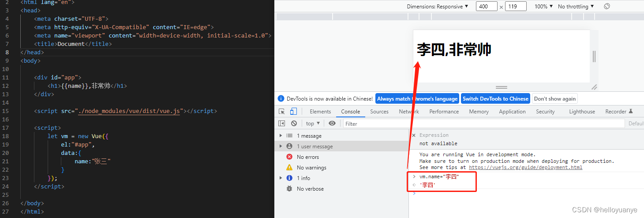Click 'You are running Vue in development mode' message

point(477,154)
